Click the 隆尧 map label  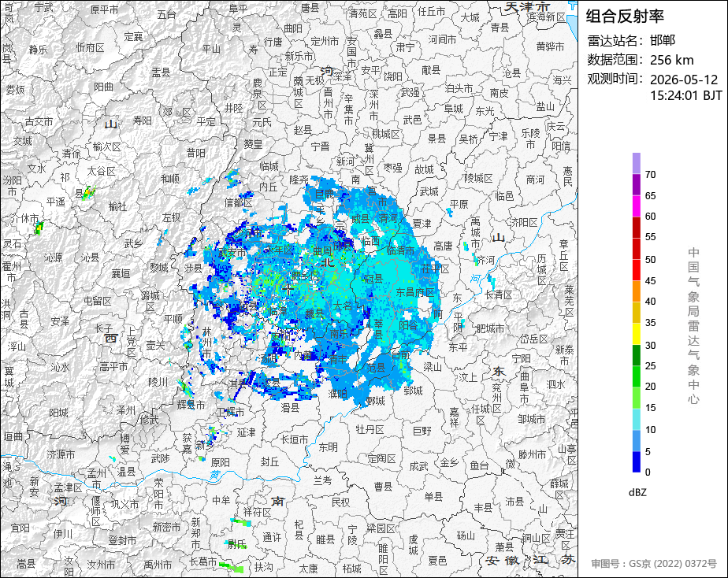[299, 180]
